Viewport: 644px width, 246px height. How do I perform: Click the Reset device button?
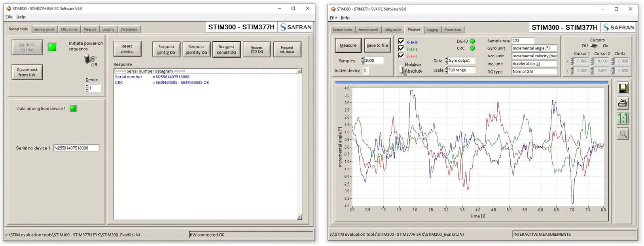127,49
